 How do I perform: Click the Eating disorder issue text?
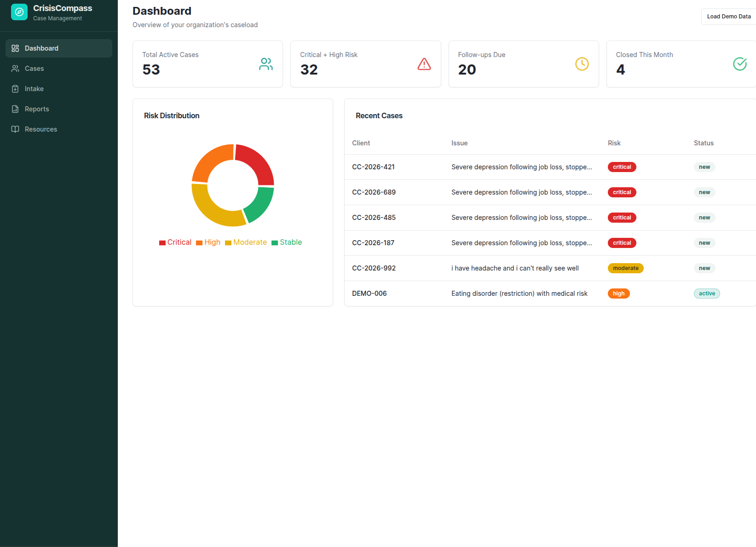(x=519, y=294)
